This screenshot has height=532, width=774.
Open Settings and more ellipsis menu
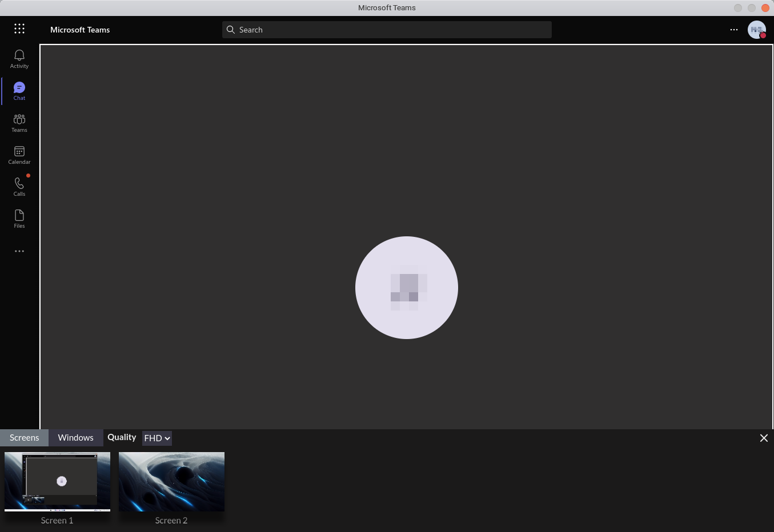(734, 30)
